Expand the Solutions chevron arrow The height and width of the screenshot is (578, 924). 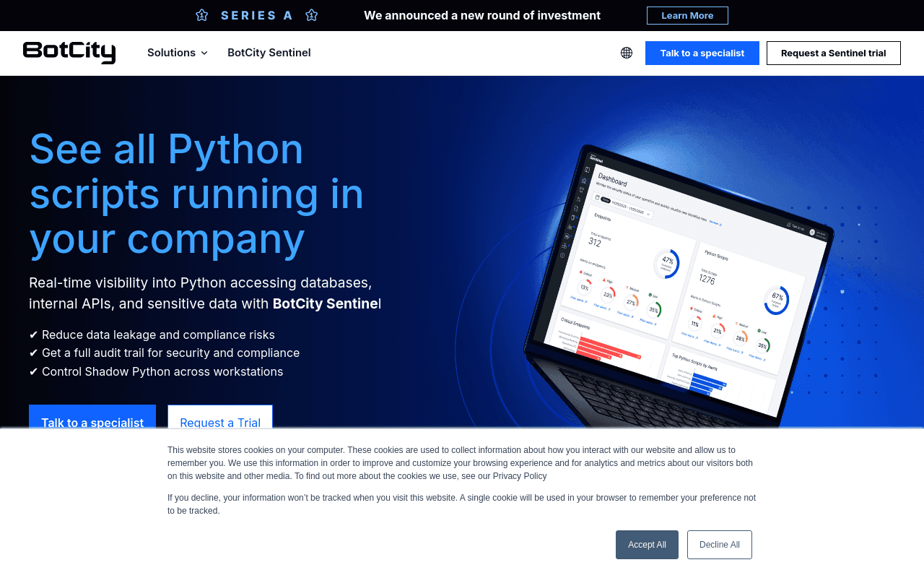204,53
